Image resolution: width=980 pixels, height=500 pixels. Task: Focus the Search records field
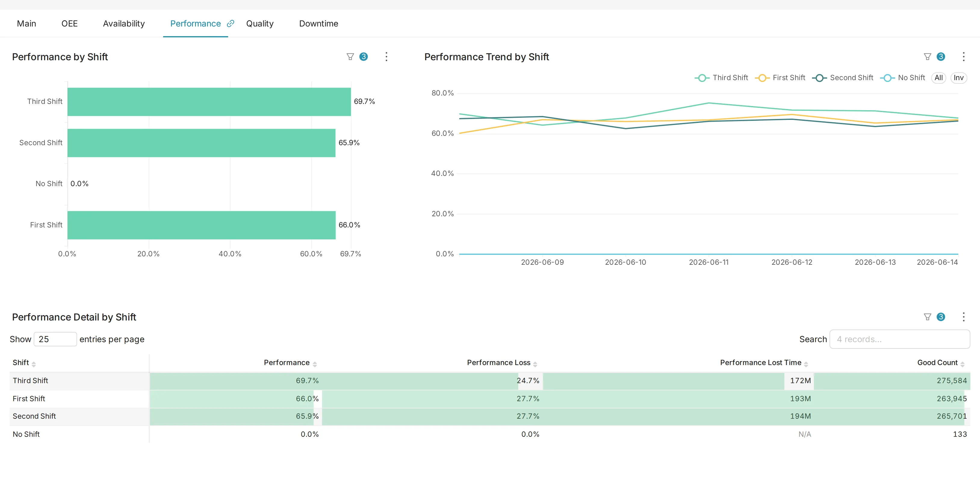click(899, 339)
